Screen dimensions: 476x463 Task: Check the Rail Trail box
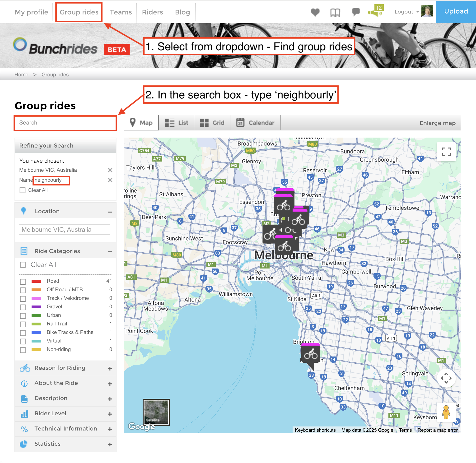pos(23,324)
